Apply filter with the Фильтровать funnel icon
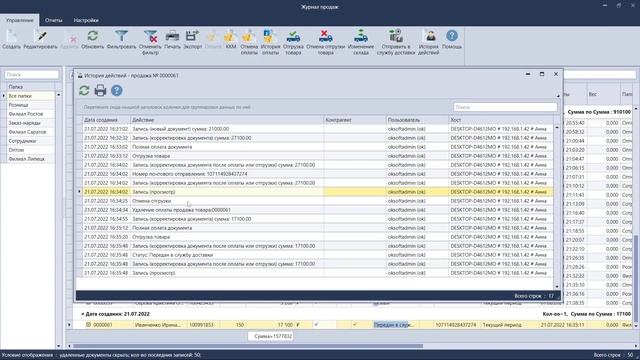This screenshot has width=640, height=360. click(x=121, y=36)
